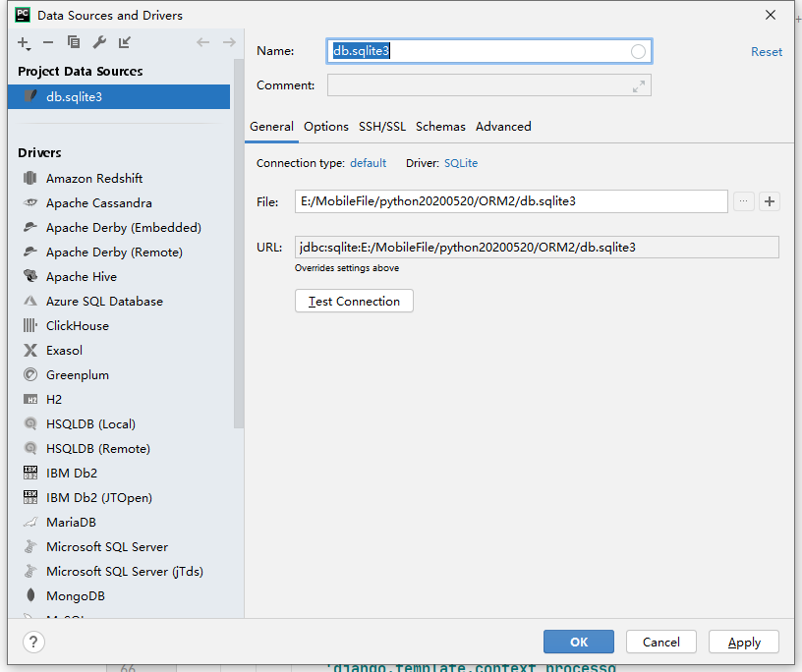The height and width of the screenshot is (672, 802).
Task: Click into the URL field
Action: (x=537, y=247)
